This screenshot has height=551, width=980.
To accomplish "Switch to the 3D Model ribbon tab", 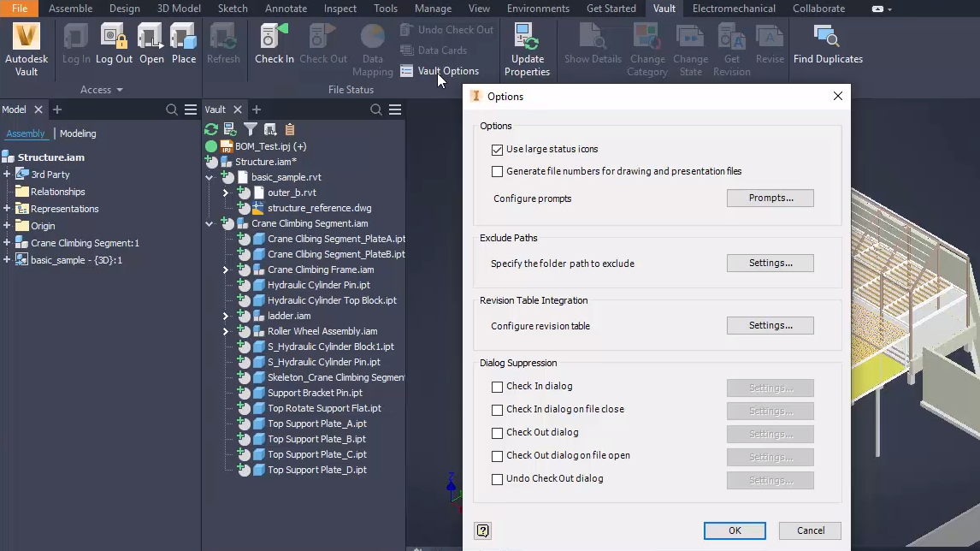I will click(x=179, y=9).
